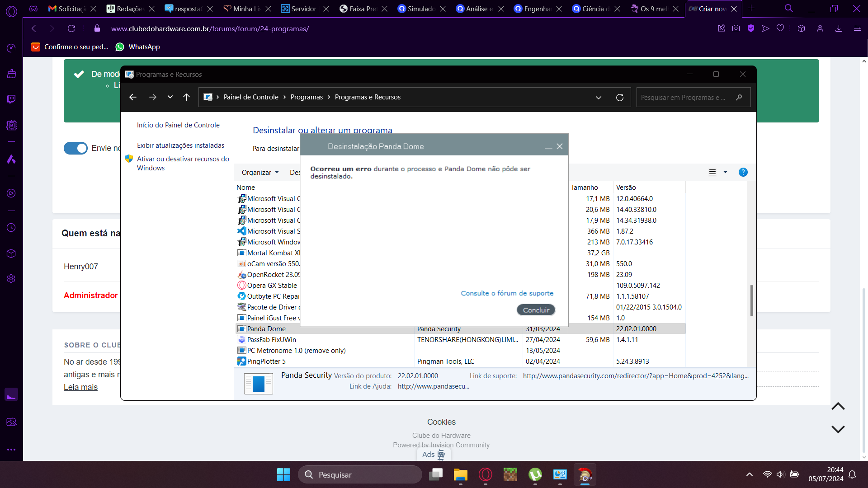Screen dimensions: 868x488
Task: Click the browser address bar URL
Action: (210, 28)
